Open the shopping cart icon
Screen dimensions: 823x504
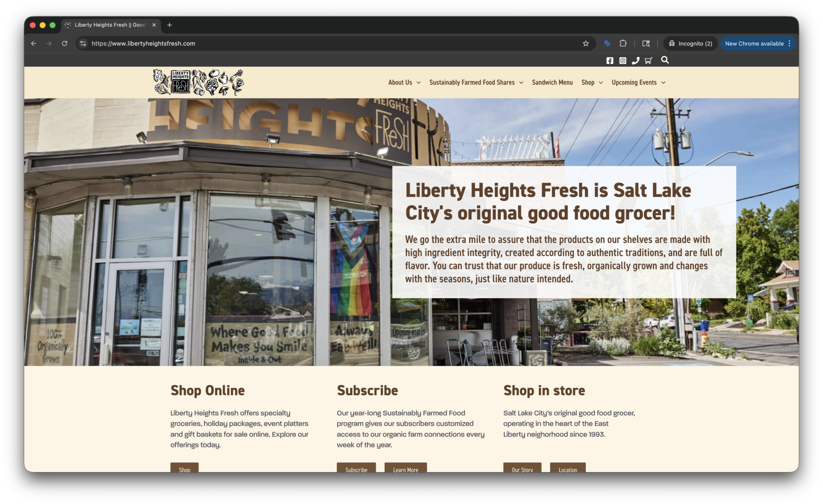648,61
